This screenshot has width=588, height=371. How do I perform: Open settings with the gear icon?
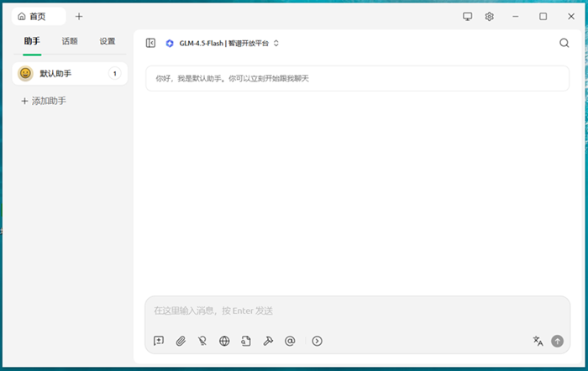[490, 16]
